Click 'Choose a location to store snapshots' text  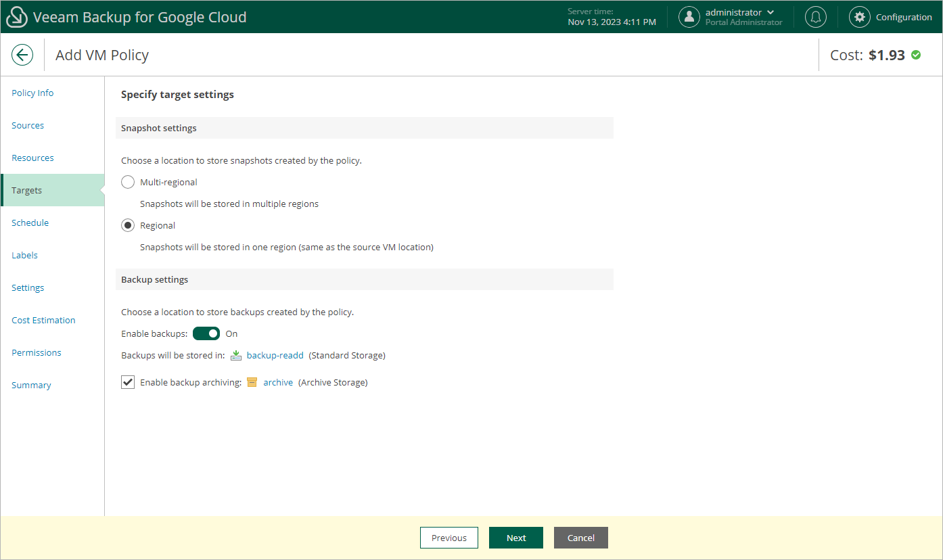[241, 160]
